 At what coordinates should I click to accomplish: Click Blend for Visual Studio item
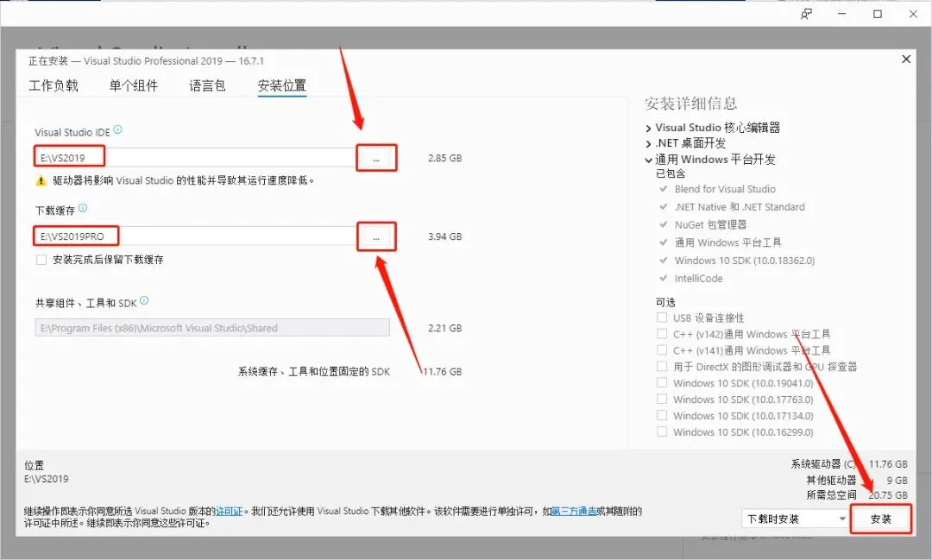[x=725, y=189]
